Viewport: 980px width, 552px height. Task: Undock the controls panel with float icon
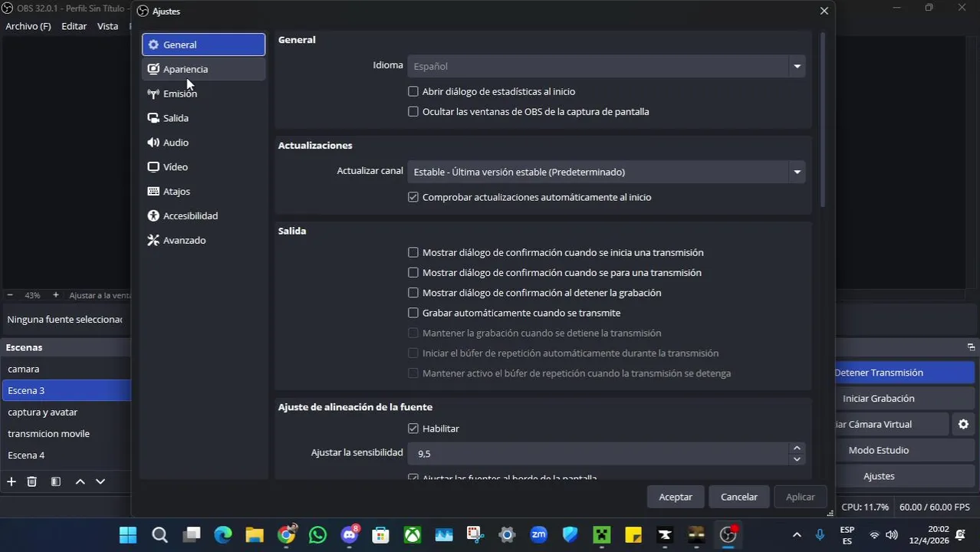coord(971,347)
